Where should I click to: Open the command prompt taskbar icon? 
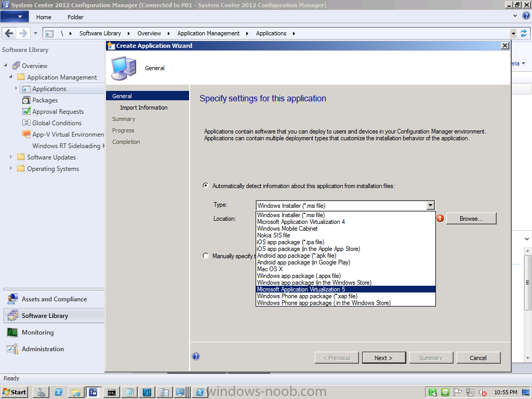pyautogui.click(x=111, y=392)
